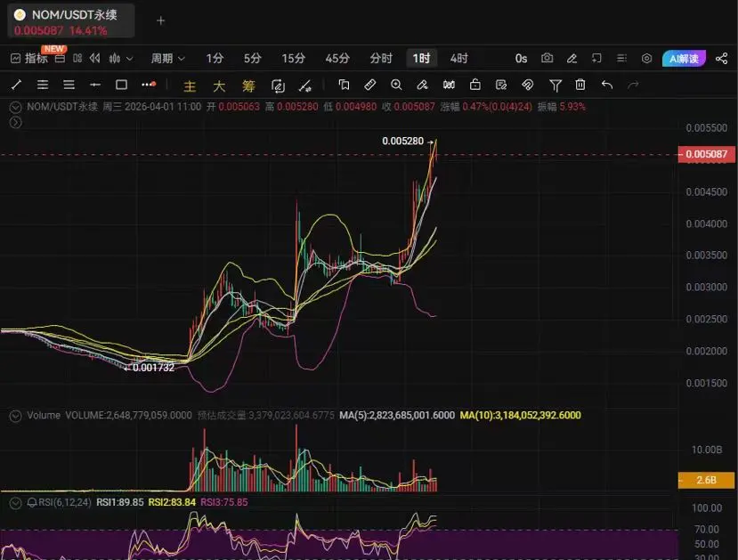Select the candlestick chart type icon
Viewport: 738px width, 560px height.
114,59
